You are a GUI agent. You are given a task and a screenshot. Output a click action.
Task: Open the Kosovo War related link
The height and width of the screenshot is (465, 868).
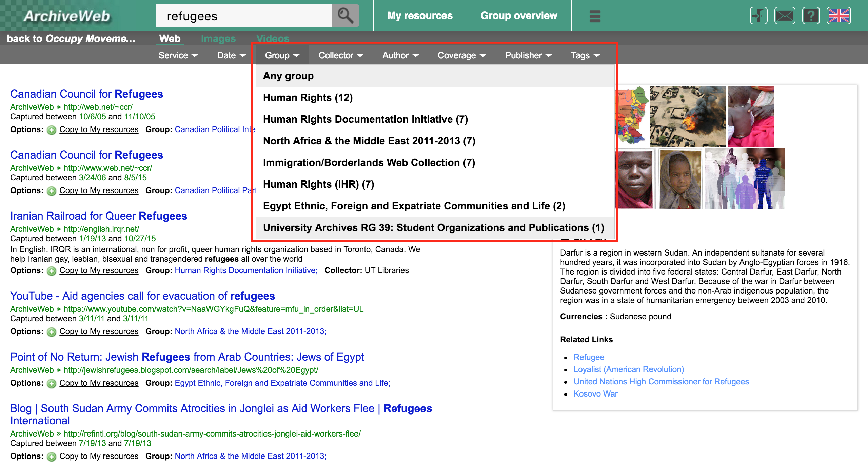(x=595, y=394)
